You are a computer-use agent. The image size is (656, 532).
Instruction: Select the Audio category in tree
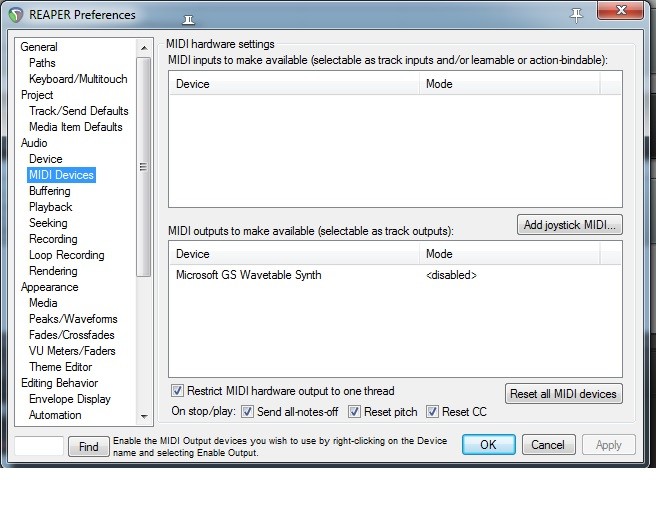[34, 143]
